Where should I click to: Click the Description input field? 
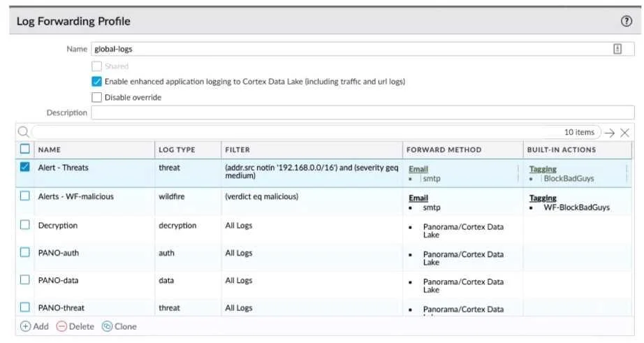[363, 112]
